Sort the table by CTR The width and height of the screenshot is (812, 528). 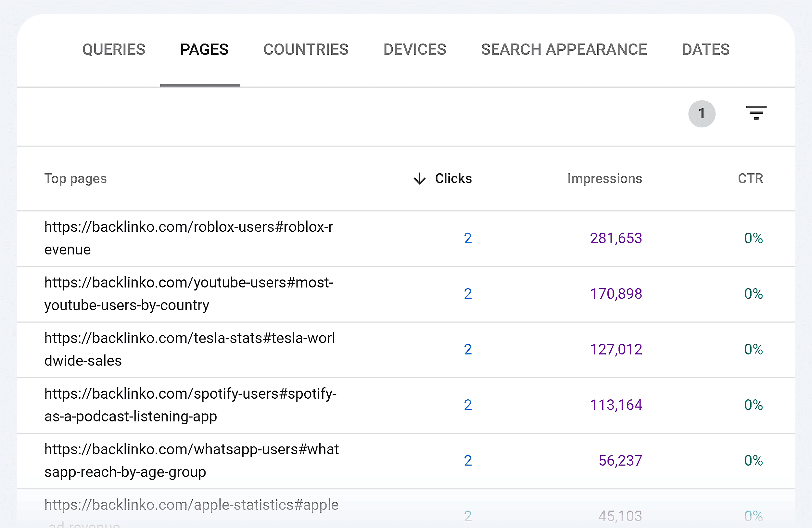click(x=750, y=178)
